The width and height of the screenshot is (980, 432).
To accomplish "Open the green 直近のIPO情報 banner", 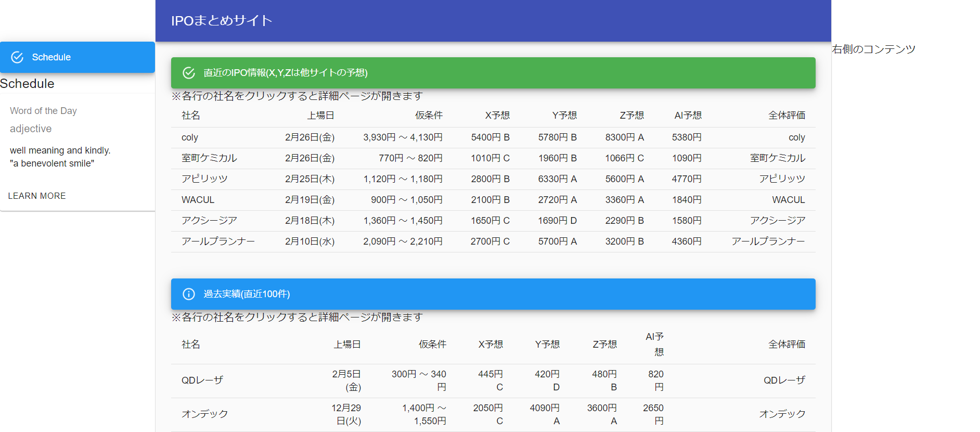I will (493, 73).
